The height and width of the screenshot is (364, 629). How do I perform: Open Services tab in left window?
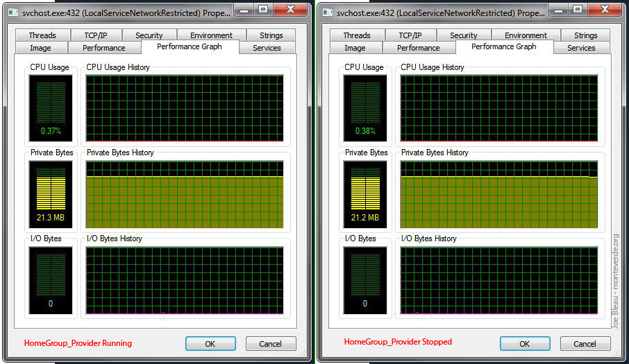[x=267, y=48]
